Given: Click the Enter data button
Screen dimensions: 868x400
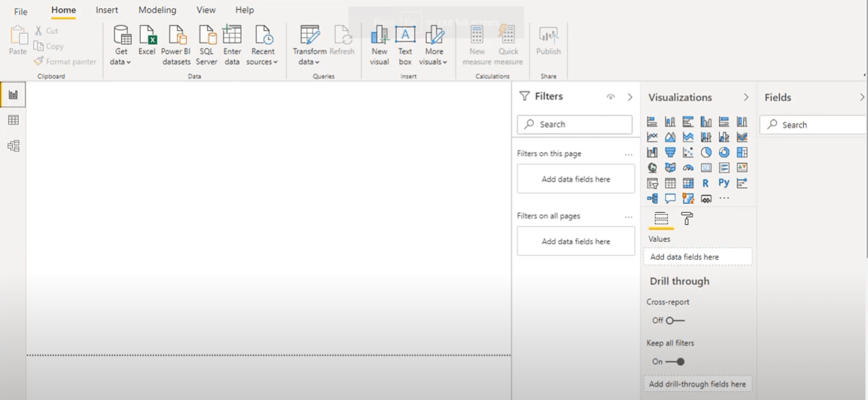Looking at the screenshot, I should click(x=232, y=45).
